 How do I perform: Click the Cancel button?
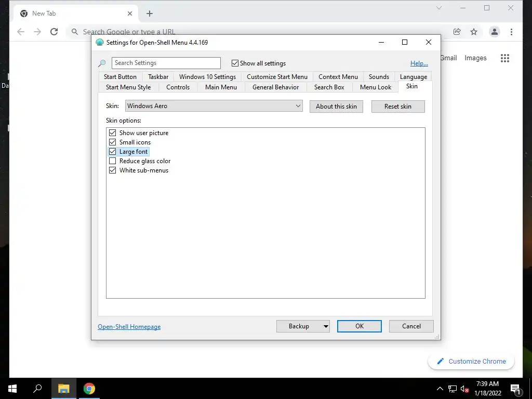click(411, 326)
